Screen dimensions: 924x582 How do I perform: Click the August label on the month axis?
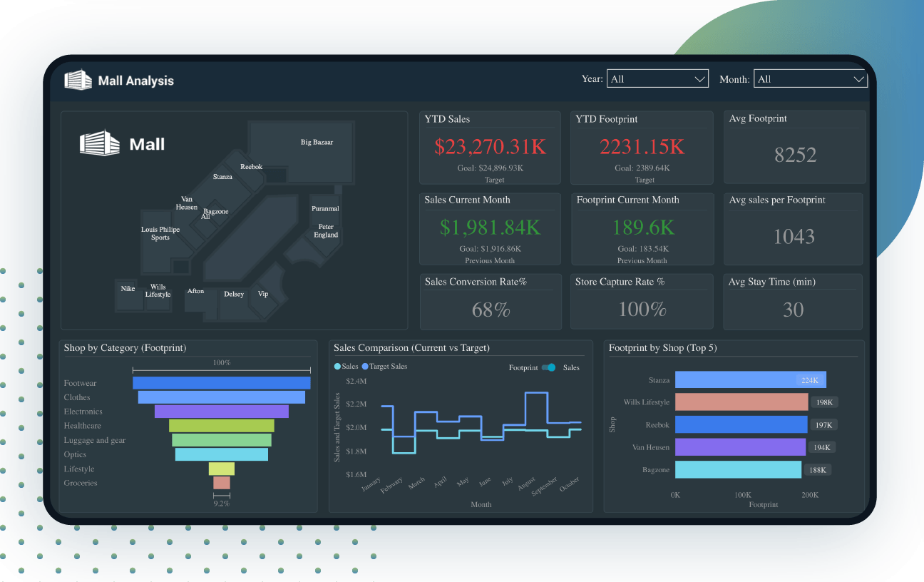(x=526, y=485)
